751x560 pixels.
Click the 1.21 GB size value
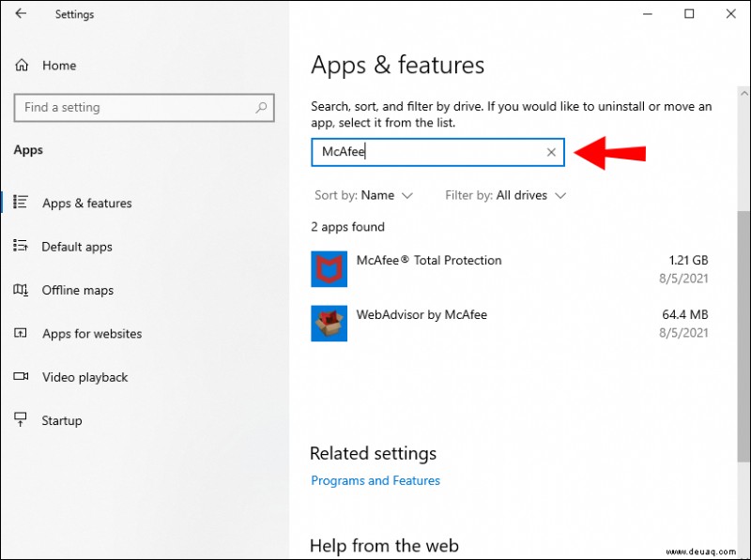coord(688,260)
